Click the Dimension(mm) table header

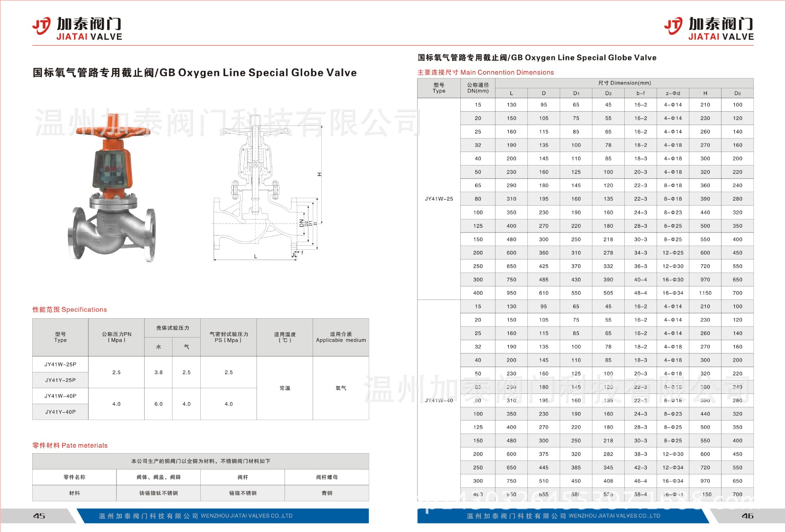click(624, 83)
